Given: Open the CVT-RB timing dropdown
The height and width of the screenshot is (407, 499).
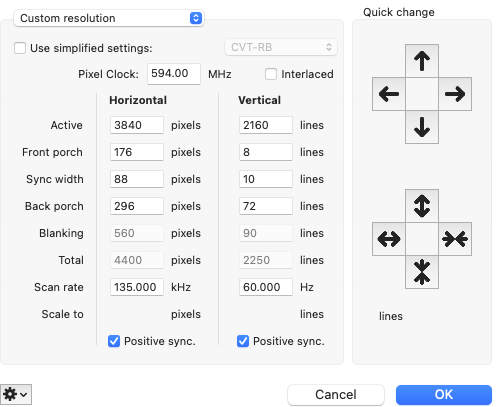Looking at the screenshot, I should 281,47.
